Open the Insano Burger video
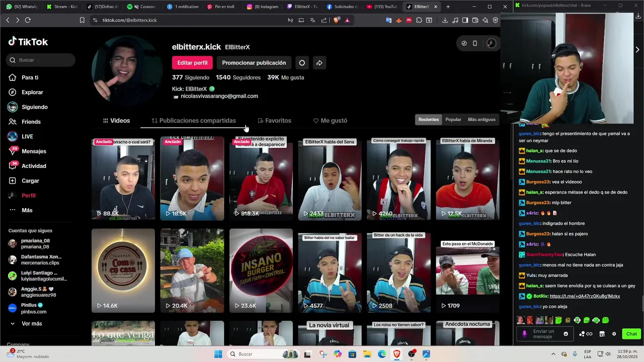 [x=261, y=270]
